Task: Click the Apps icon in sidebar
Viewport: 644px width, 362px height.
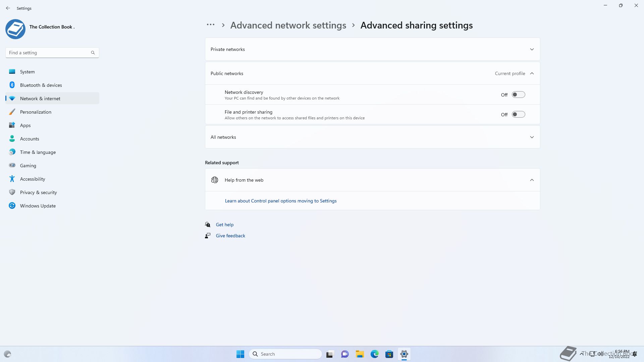Action: click(x=12, y=125)
